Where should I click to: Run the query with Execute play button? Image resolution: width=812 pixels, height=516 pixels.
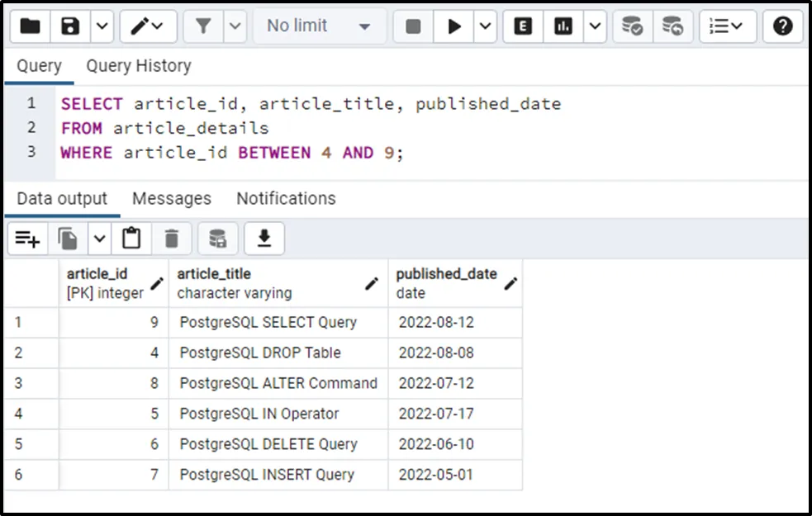pyautogui.click(x=453, y=26)
